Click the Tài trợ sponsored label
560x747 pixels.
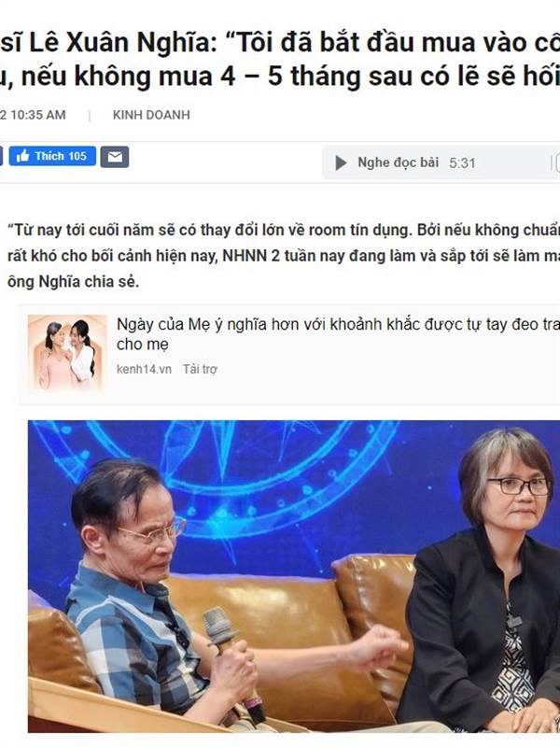coord(200,369)
